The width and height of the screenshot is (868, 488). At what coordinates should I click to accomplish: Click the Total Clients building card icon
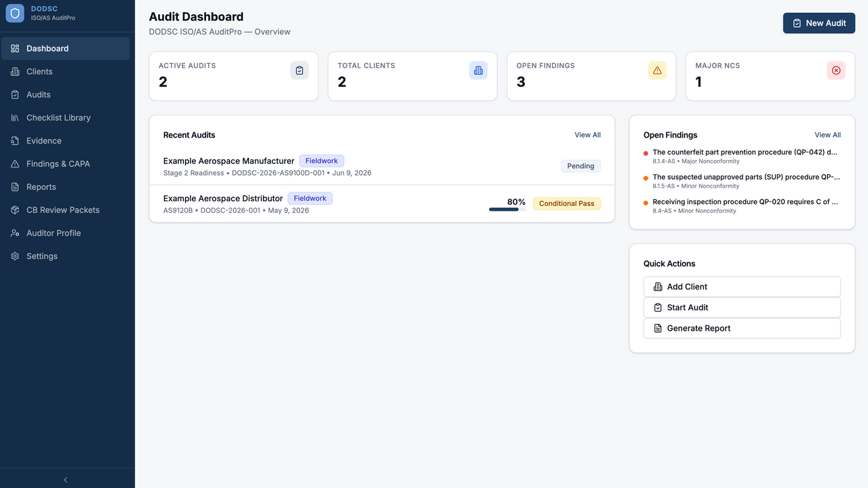coord(478,70)
